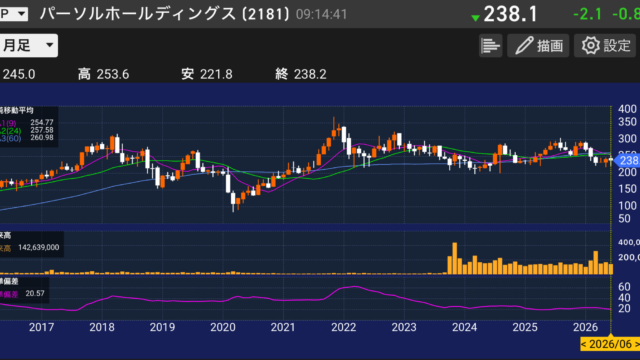Go to previous month using the < arrow
The height and width of the screenshot is (360, 640).
[x=583, y=344]
